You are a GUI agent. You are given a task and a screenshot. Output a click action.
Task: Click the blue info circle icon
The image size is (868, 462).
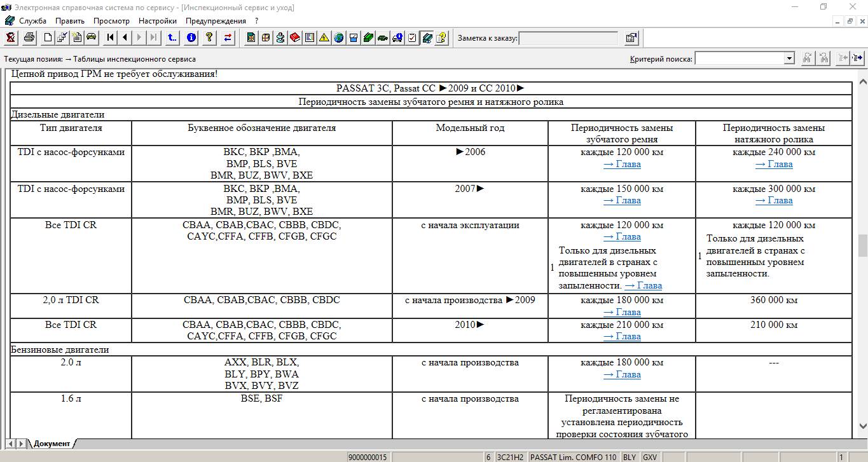(x=191, y=37)
